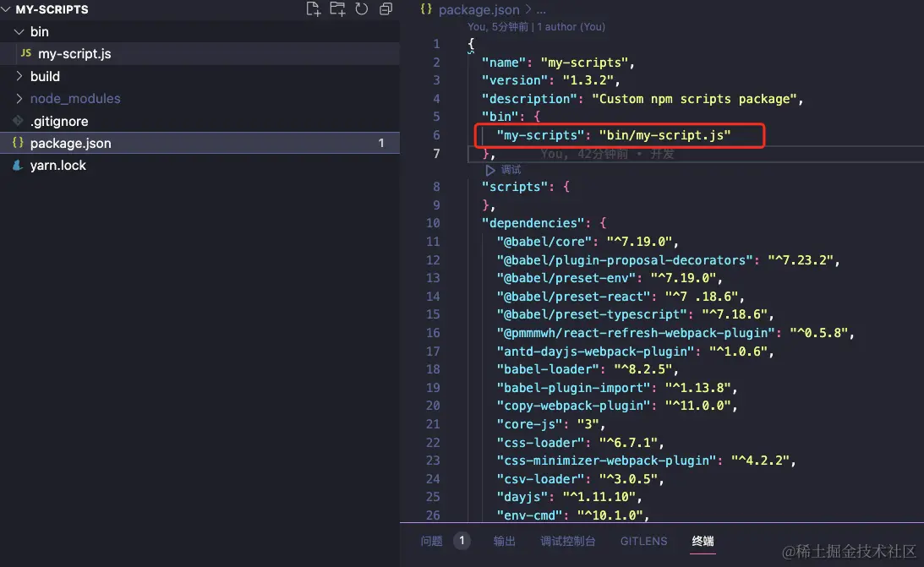This screenshot has width=924, height=567.
Task: Click the breadcrumb braces file icon
Action: click(426, 9)
